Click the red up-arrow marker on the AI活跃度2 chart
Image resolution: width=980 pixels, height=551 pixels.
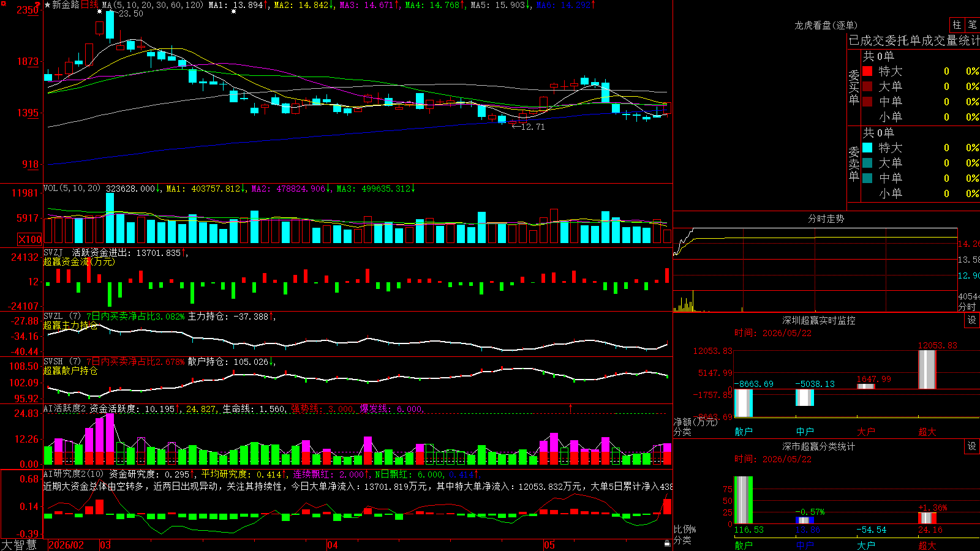click(x=571, y=407)
